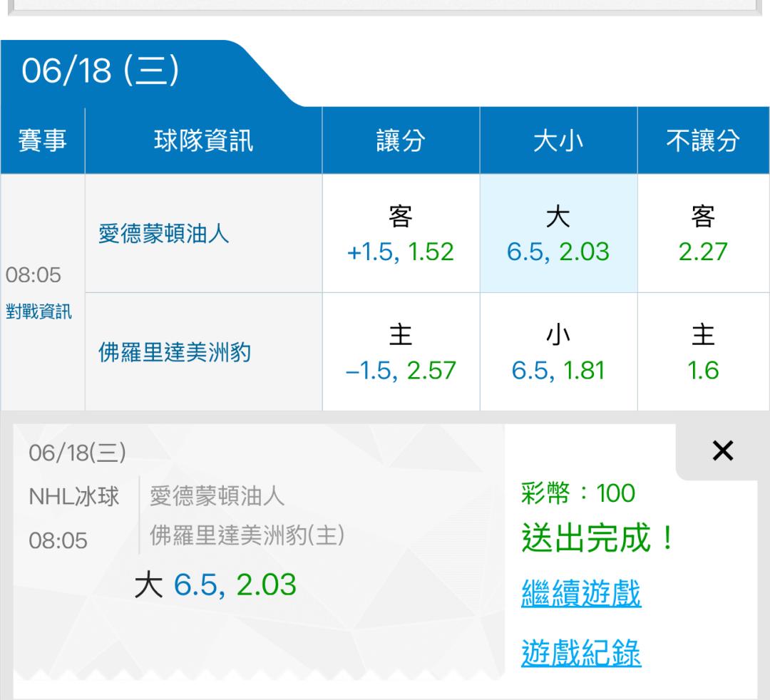This screenshot has height=700, width=770.
Task: Toggle the 大 6.5, 2.03 cell
Action: [x=558, y=234]
